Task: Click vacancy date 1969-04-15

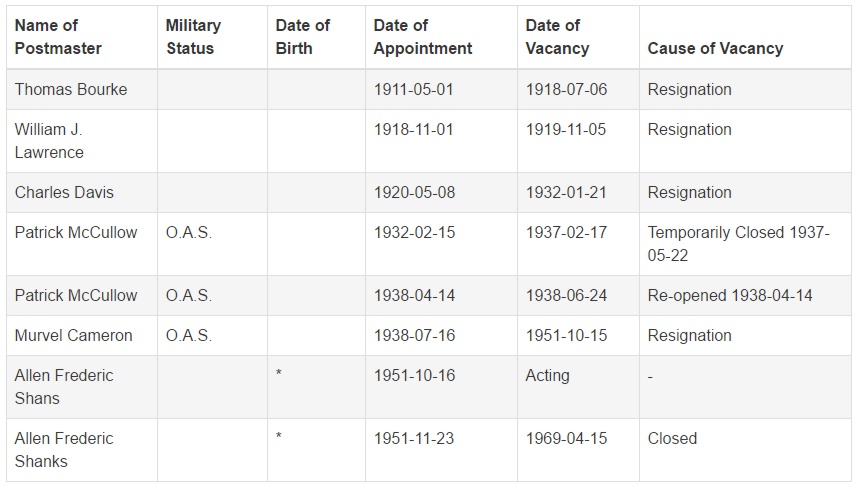Action: 566,438
